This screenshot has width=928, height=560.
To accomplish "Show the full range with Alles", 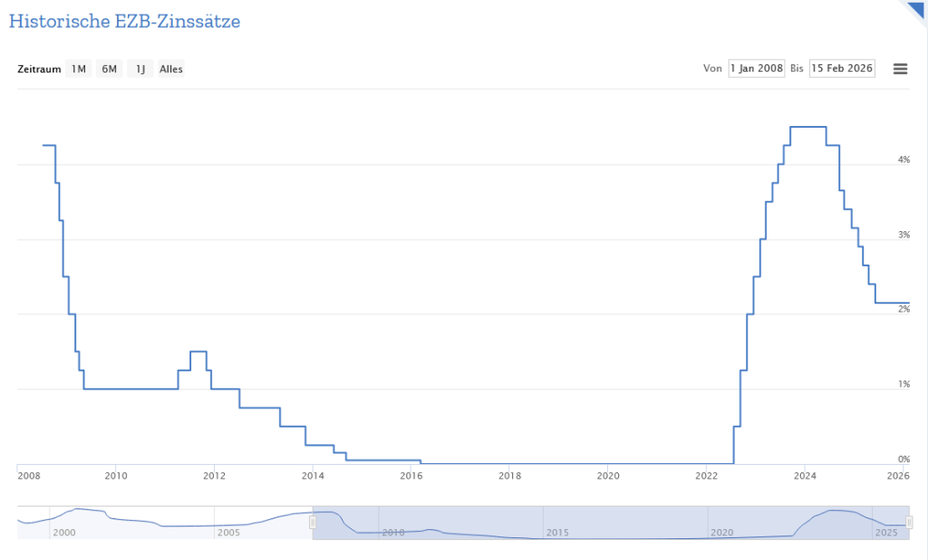I will (x=170, y=69).
